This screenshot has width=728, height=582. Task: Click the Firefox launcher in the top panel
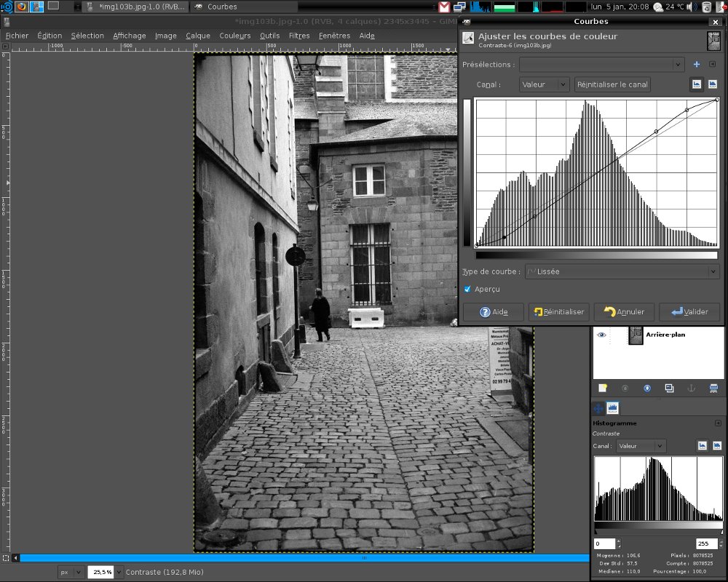coord(21,7)
